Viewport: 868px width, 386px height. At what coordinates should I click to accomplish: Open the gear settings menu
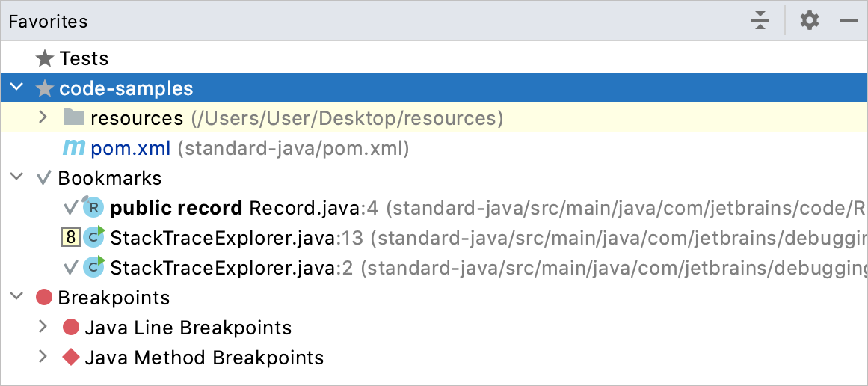coord(810,22)
